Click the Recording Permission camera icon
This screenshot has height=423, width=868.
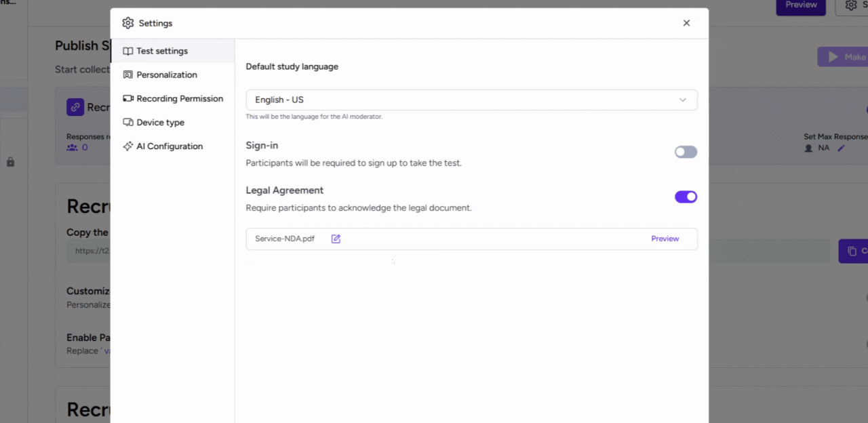128,98
